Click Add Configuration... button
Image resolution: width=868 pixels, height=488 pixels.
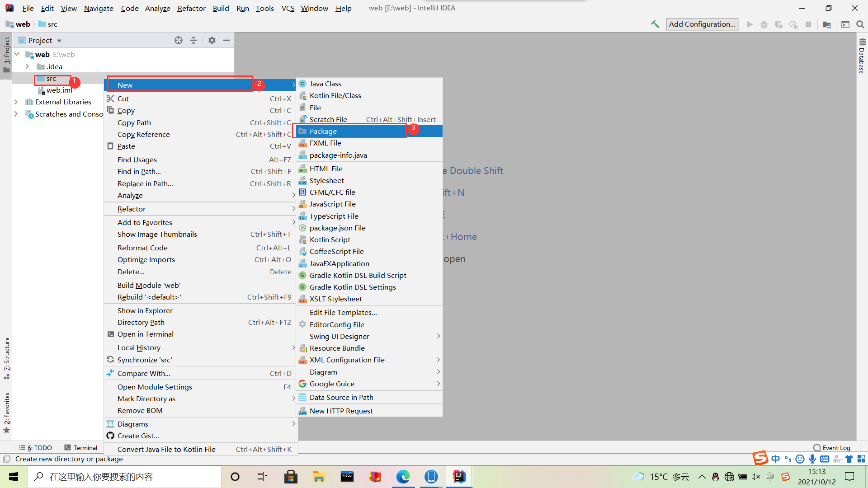click(x=702, y=24)
